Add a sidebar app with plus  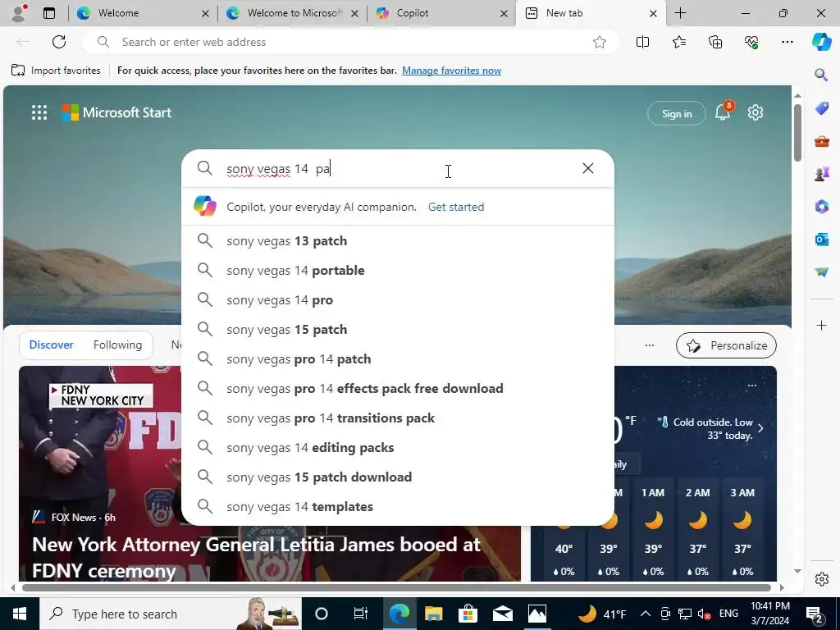[x=821, y=325]
